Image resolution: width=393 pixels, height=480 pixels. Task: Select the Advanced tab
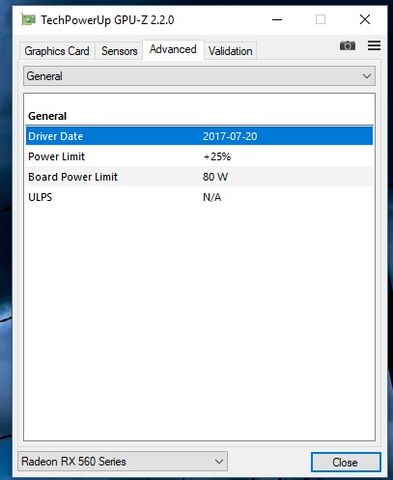click(173, 50)
